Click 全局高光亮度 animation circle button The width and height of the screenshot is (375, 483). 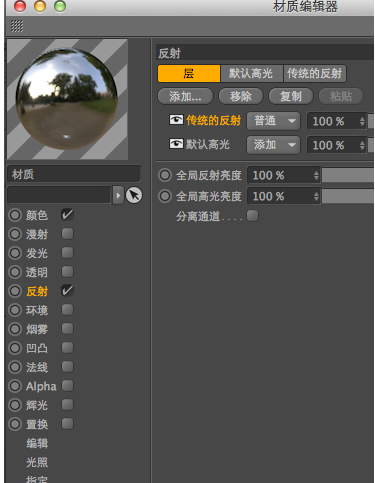[x=165, y=196]
